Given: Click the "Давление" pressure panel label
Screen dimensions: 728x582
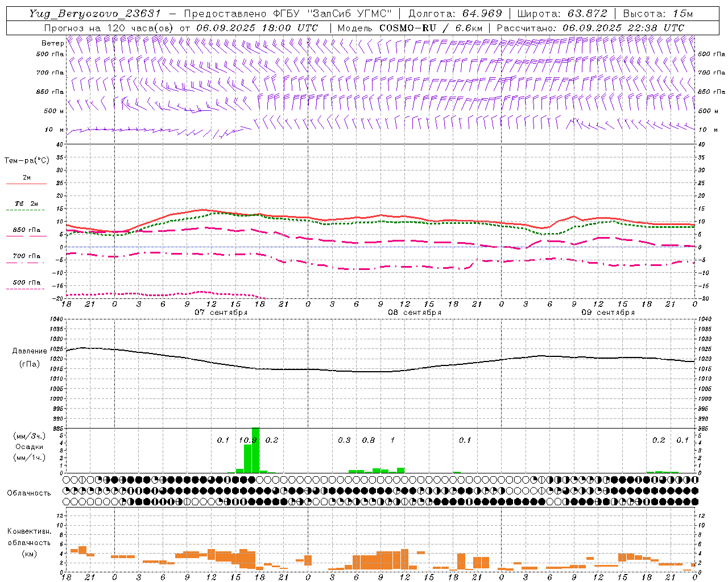Looking at the screenshot, I should coord(29,351).
